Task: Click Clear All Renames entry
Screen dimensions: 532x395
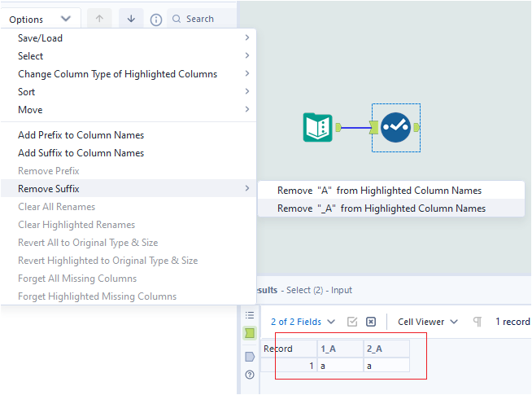Action: (x=129, y=207)
